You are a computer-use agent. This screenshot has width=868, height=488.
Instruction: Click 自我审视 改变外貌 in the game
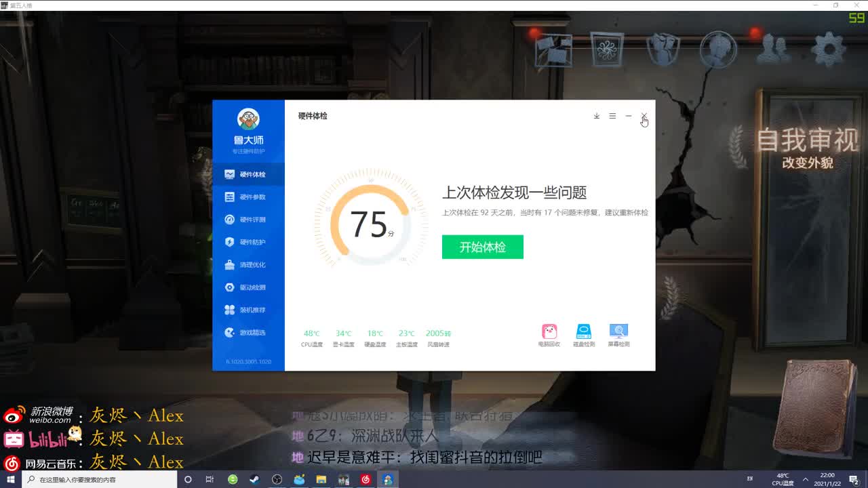tap(807, 148)
